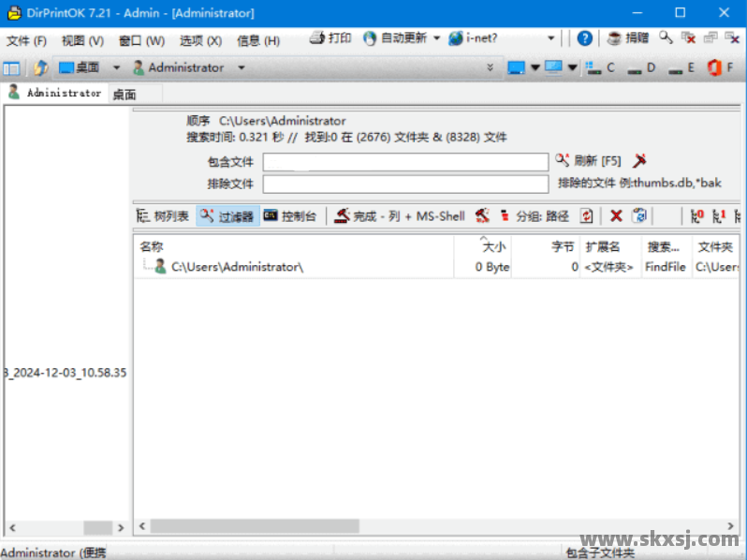Switch to the Desktop (桌面) tab

click(x=124, y=94)
